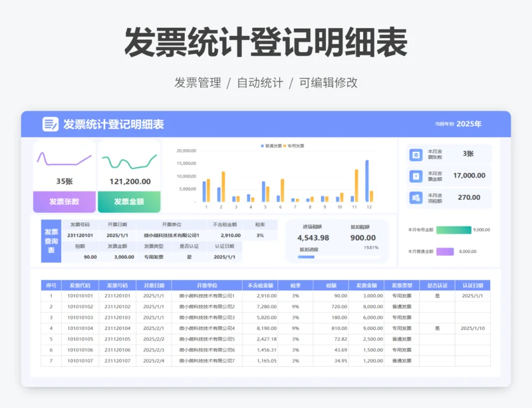Select the 2025/1/10 certification date cell
This screenshot has height=408, width=532.
point(473,329)
